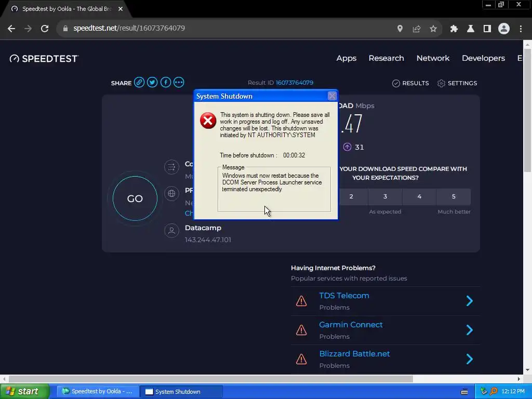Click the Datacamp provider user icon
This screenshot has width=532, height=399.
(171, 231)
